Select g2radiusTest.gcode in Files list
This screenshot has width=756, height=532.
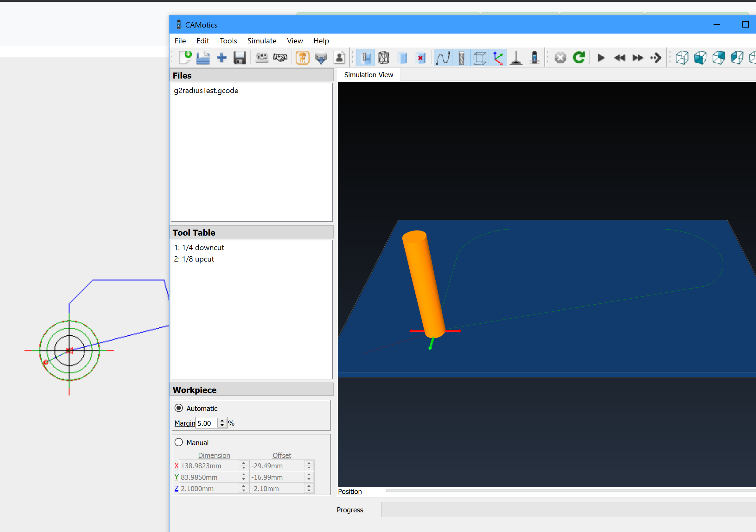(x=206, y=91)
